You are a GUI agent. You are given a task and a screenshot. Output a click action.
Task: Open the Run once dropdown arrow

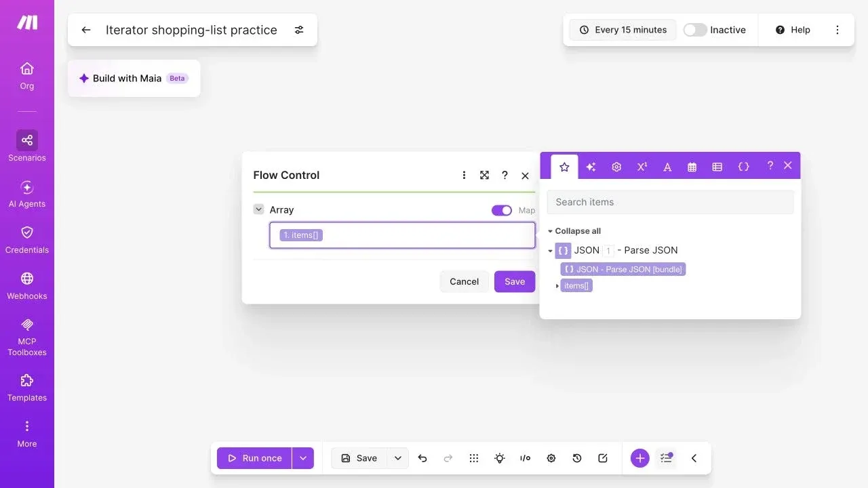tap(303, 458)
